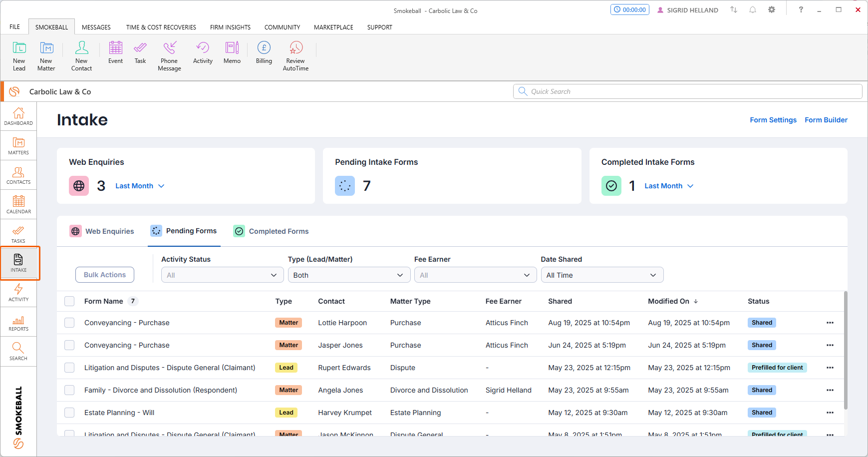Switch to TIME & COST RECOVERIES tab
The width and height of the screenshot is (868, 457).
161,27
